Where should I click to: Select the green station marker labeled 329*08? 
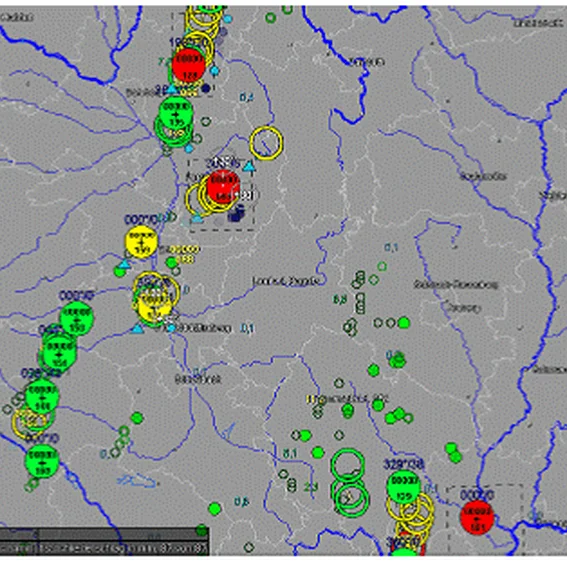(404, 487)
